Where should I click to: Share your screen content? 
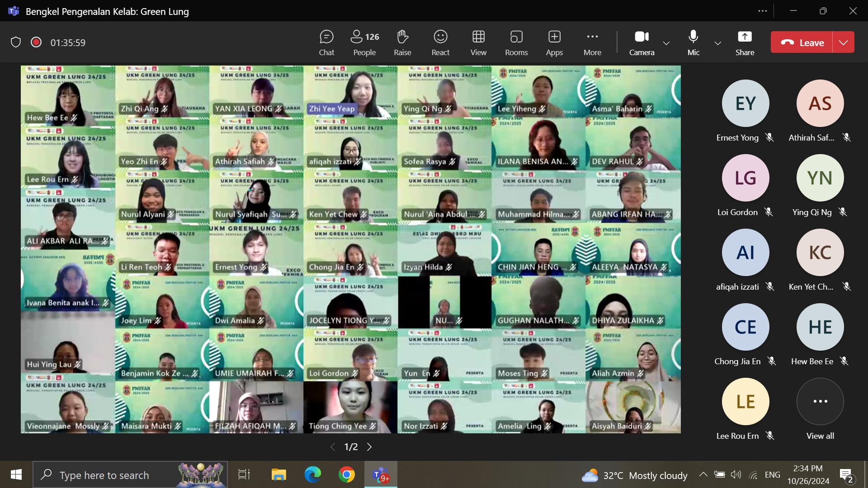745,42
